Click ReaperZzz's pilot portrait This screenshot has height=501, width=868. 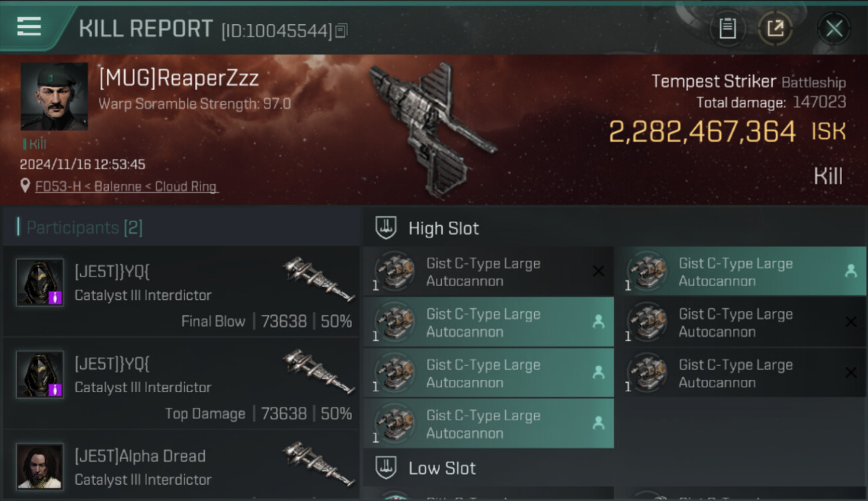[54, 96]
